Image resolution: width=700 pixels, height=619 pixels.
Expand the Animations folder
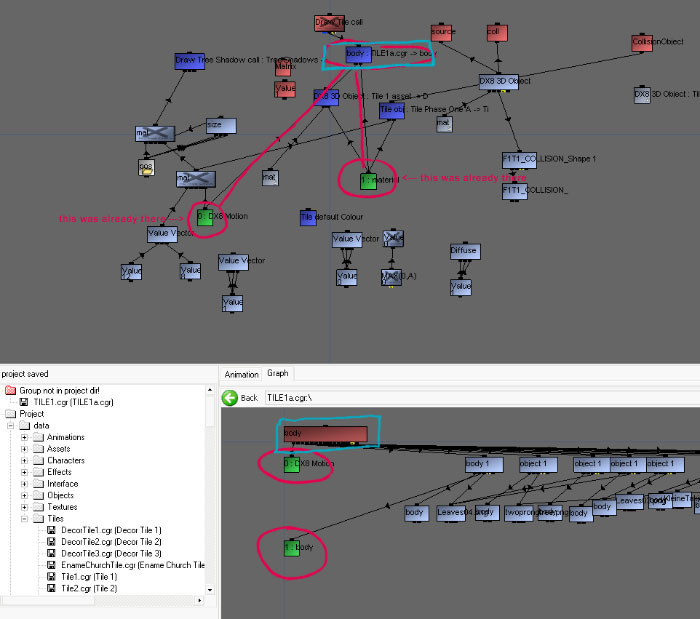[x=24, y=437]
